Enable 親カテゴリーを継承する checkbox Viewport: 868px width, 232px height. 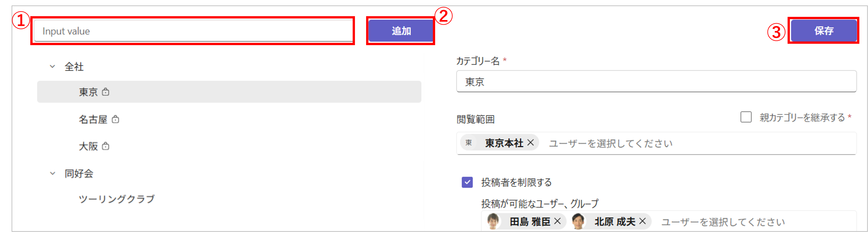click(x=746, y=117)
